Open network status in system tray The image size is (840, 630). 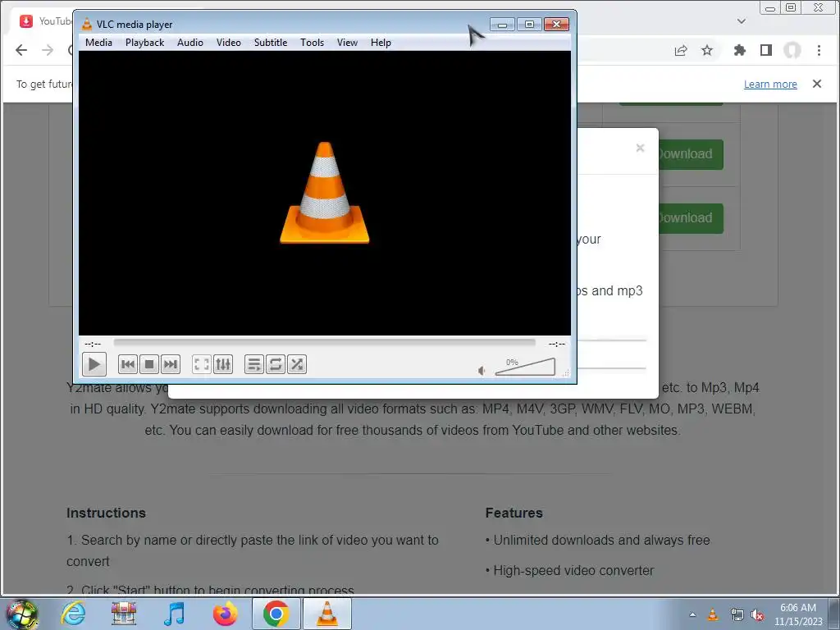point(737,614)
